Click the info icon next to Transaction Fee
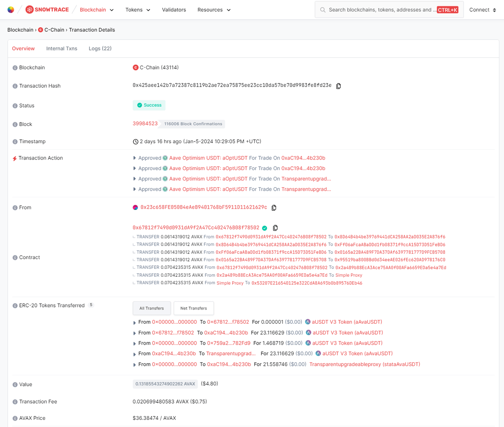 coord(15,401)
